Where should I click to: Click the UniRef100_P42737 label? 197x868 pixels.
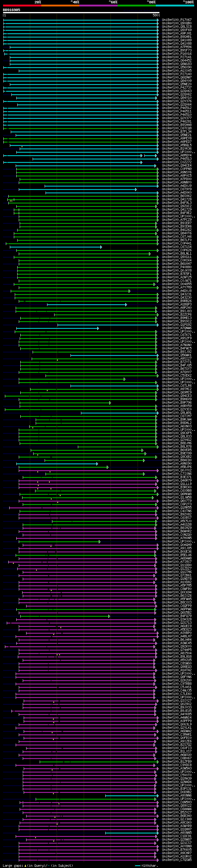point(176,88)
